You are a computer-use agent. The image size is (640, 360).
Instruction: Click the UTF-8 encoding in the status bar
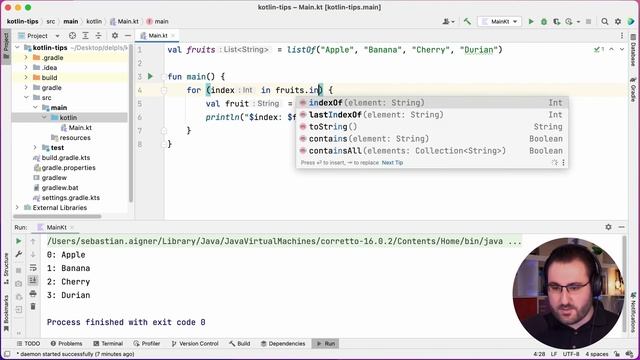coord(571,354)
